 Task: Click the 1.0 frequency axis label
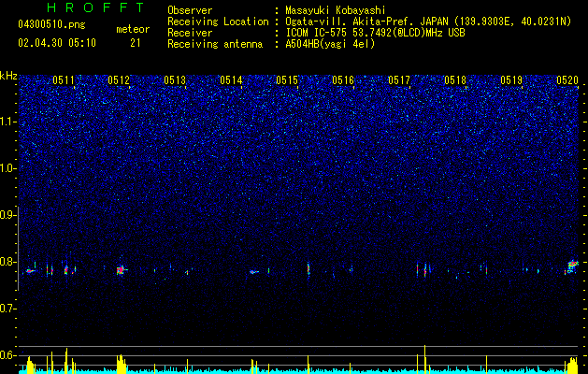(7, 168)
